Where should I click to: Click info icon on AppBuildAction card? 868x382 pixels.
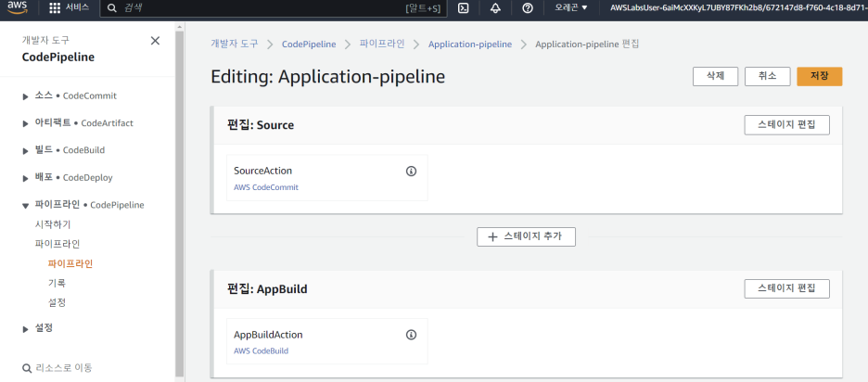coord(411,335)
